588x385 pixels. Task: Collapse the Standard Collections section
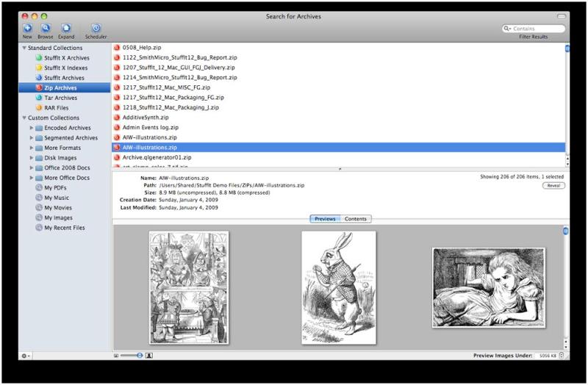(x=24, y=48)
